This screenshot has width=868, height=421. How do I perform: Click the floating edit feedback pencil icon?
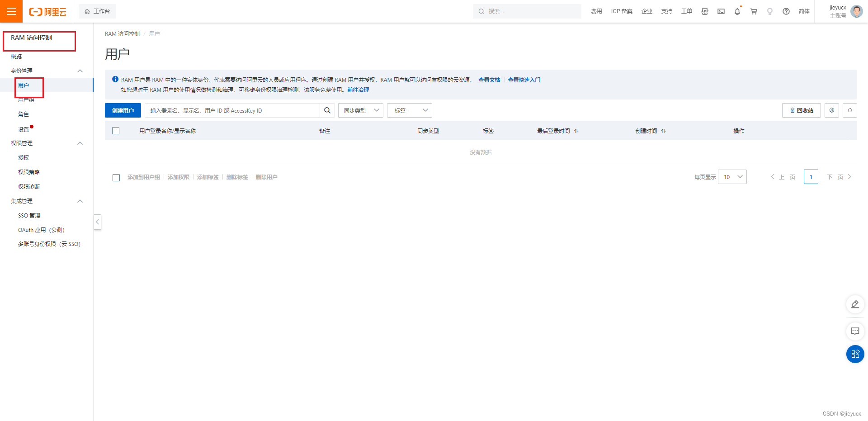tap(855, 304)
